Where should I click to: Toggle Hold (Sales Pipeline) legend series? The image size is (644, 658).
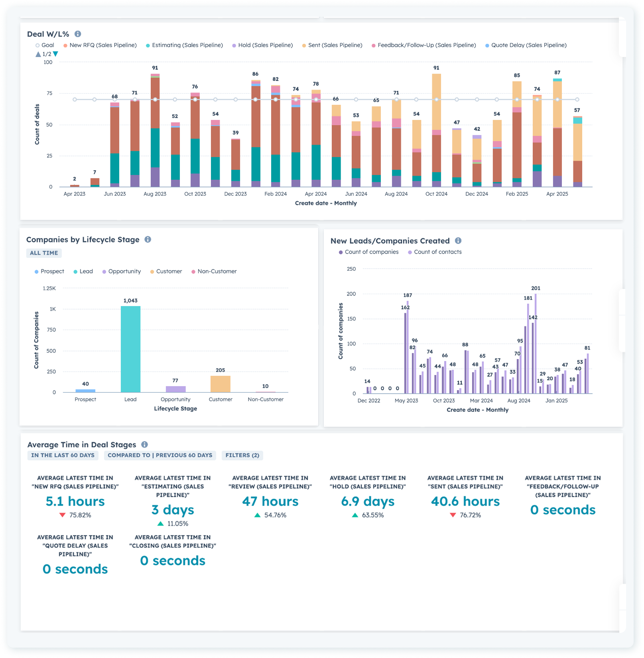click(x=262, y=45)
